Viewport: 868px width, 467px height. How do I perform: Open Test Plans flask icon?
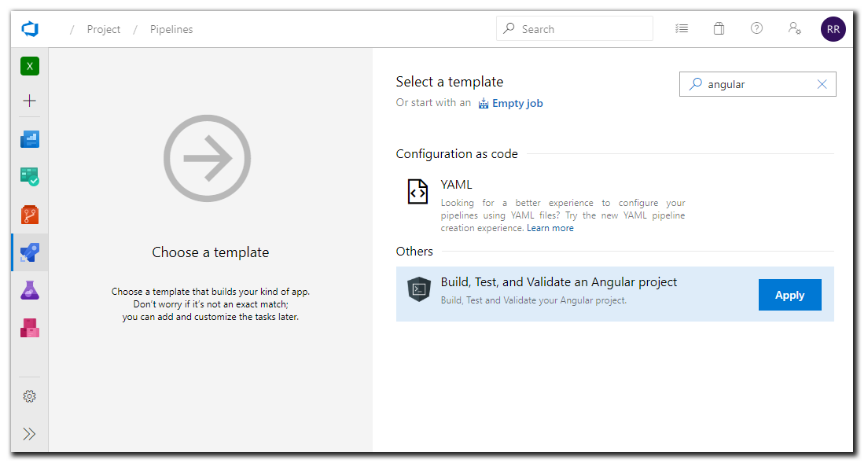point(30,290)
